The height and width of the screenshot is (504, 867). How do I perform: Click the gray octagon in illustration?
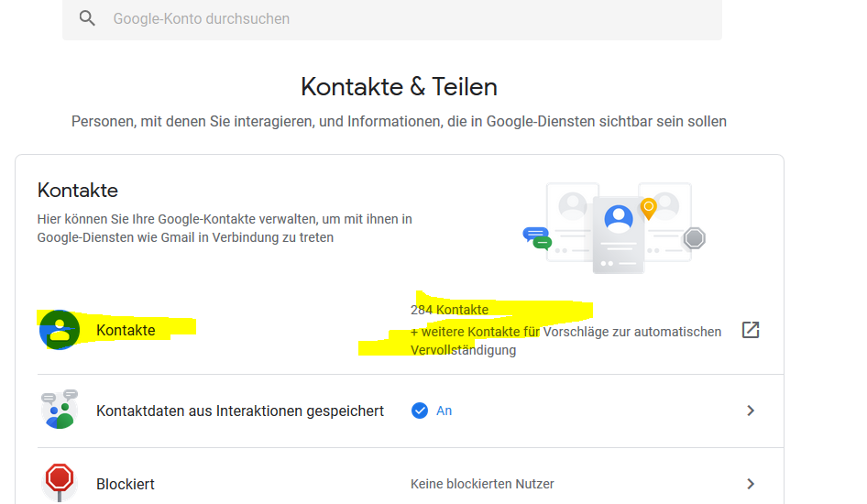[x=695, y=239]
